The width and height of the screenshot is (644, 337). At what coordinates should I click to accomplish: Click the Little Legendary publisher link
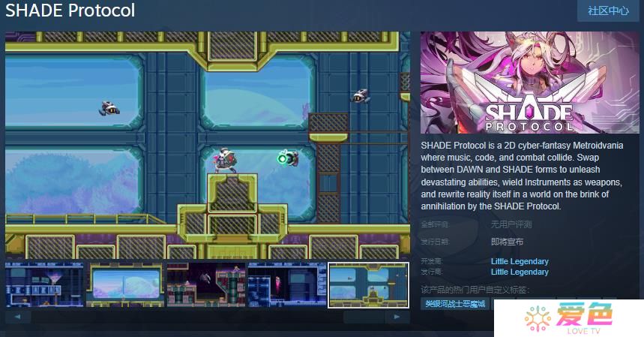coord(520,272)
